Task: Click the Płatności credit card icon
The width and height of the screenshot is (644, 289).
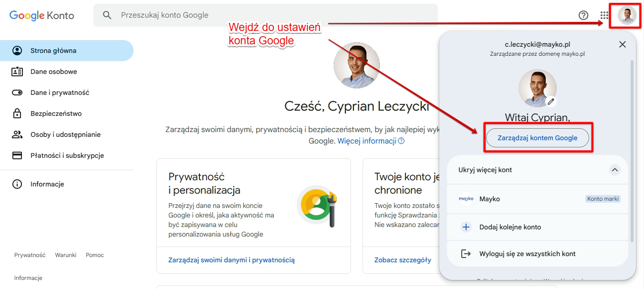Action: [x=17, y=155]
